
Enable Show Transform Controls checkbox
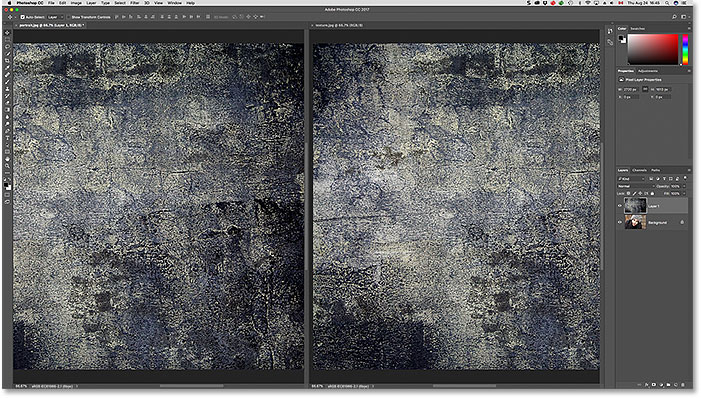tap(68, 17)
